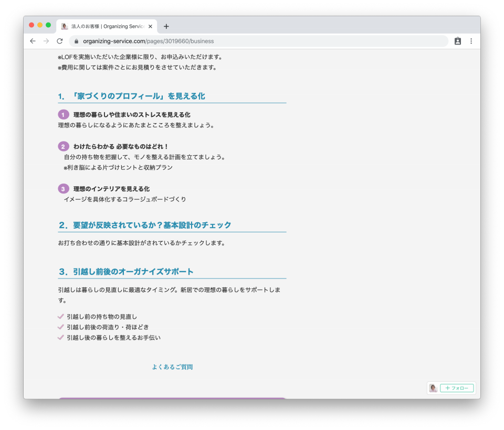Viewport: 504px width, 430px height.
Task: Click the browser forward arrow
Action: [x=46, y=41]
